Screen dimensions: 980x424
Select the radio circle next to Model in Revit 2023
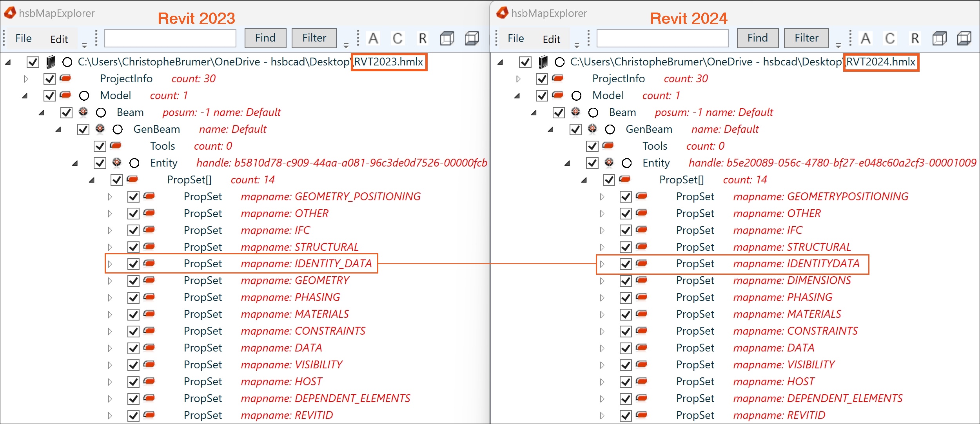click(x=84, y=96)
